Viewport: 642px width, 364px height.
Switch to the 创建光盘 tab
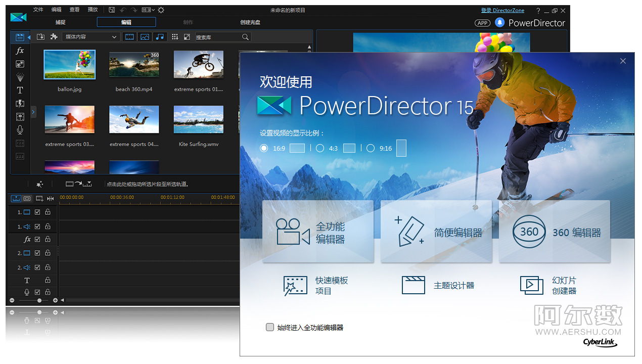pyautogui.click(x=250, y=22)
